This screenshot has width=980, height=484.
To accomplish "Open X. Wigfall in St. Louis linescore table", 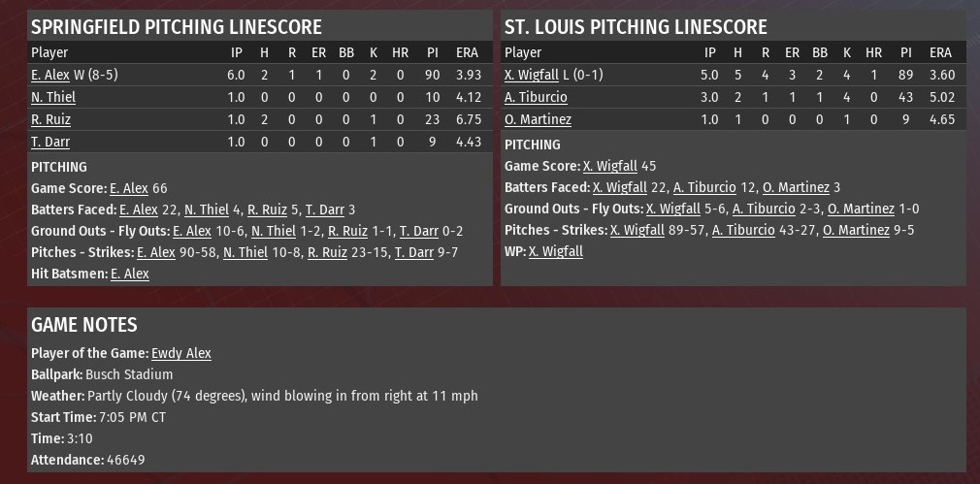I will [532, 75].
